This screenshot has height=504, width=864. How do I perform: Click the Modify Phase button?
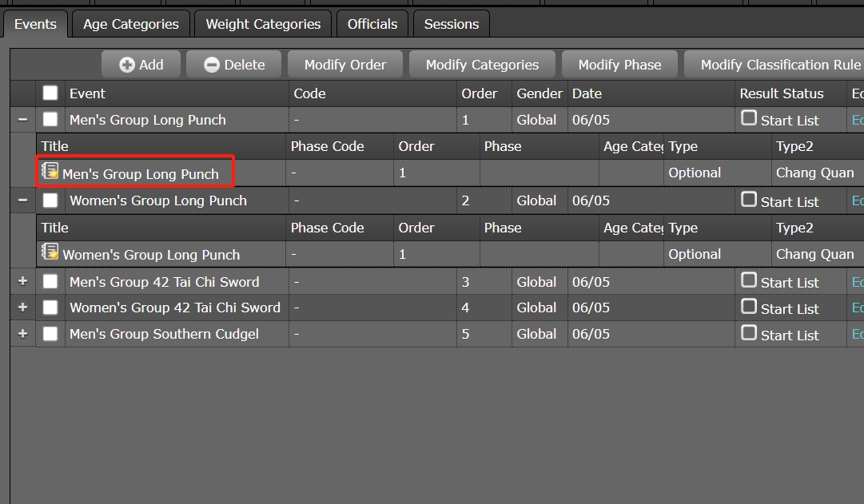619,65
